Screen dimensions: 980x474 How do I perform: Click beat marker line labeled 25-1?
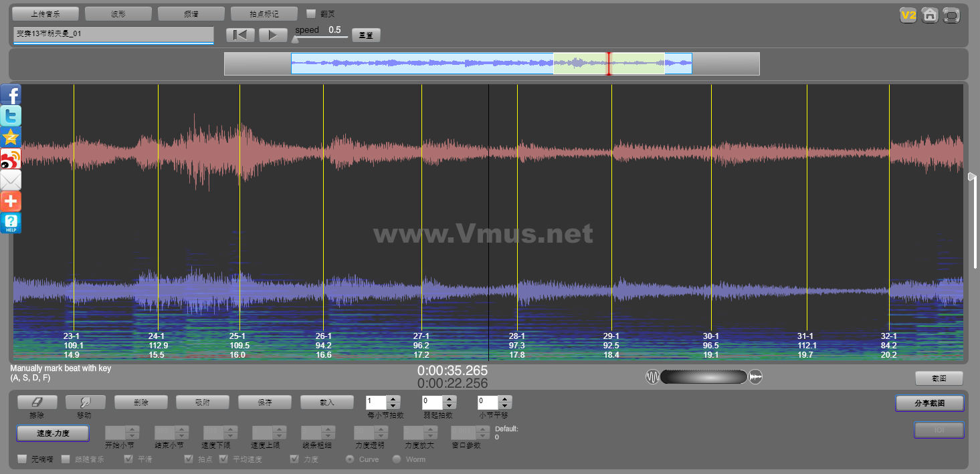[239, 207]
